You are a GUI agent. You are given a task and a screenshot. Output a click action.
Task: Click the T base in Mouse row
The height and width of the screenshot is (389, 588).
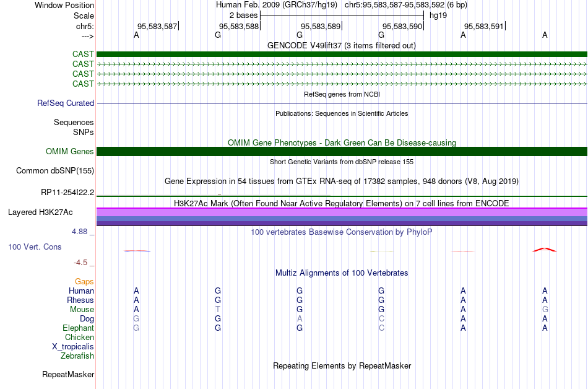[x=218, y=310]
